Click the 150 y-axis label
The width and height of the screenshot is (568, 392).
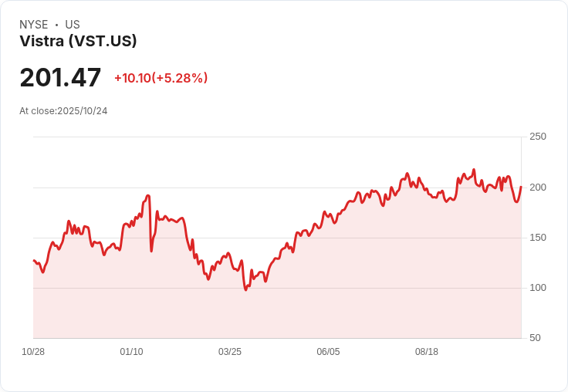coord(538,238)
